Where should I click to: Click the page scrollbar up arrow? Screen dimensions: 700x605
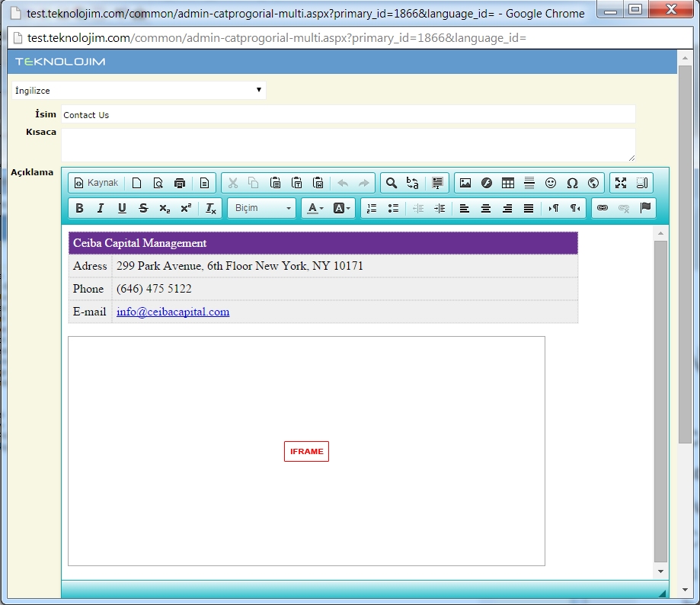pyautogui.click(x=685, y=58)
